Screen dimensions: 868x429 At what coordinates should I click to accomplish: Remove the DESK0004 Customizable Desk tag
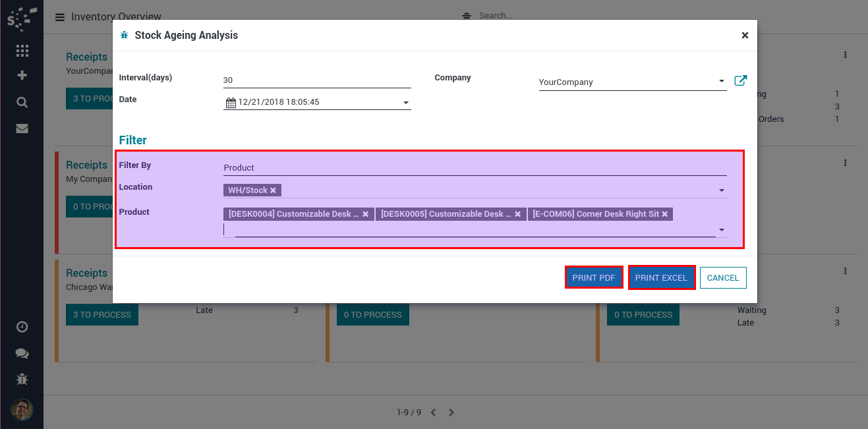coord(366,214)
